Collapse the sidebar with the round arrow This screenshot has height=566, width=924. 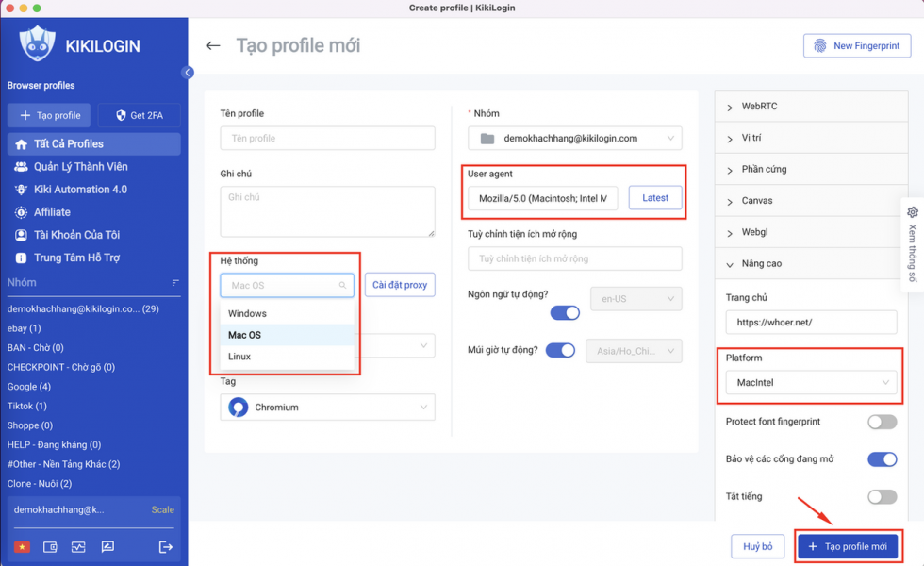188,73
